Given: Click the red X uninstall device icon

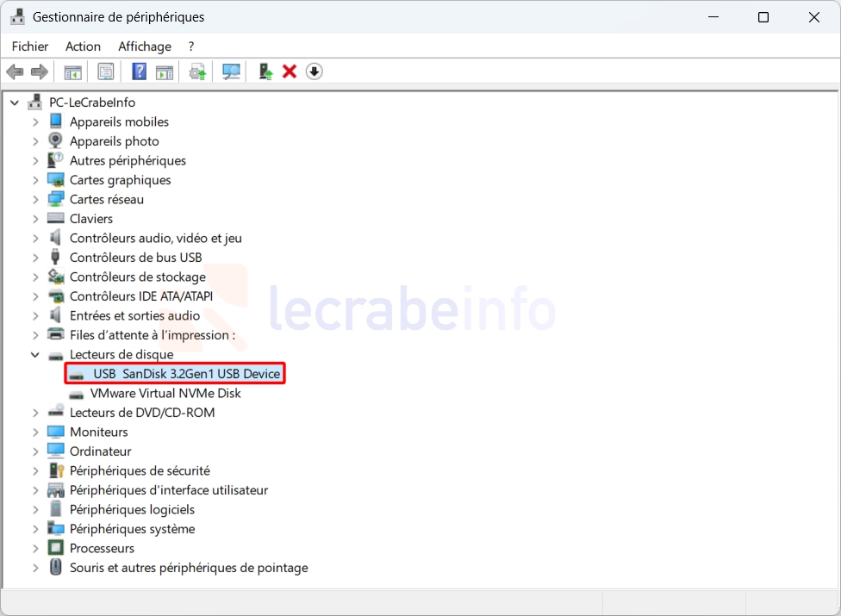Looking at the screenshot, I should pyautogui.click(x=290, y=72).
